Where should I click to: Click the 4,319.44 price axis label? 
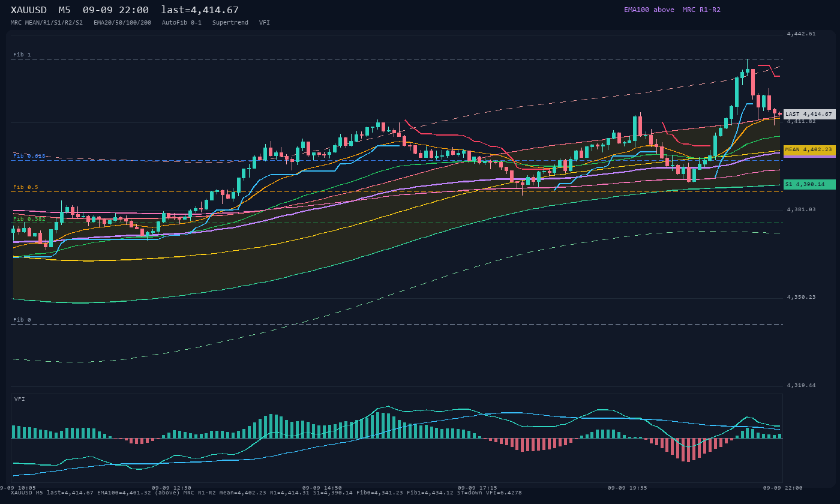pos(802,385)
